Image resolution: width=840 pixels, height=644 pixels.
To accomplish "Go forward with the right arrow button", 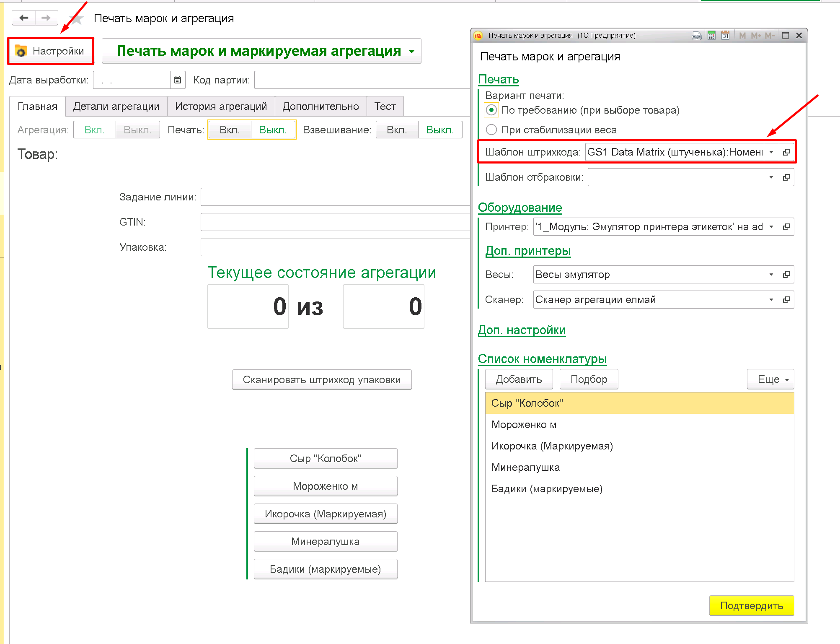I will 47,18.
